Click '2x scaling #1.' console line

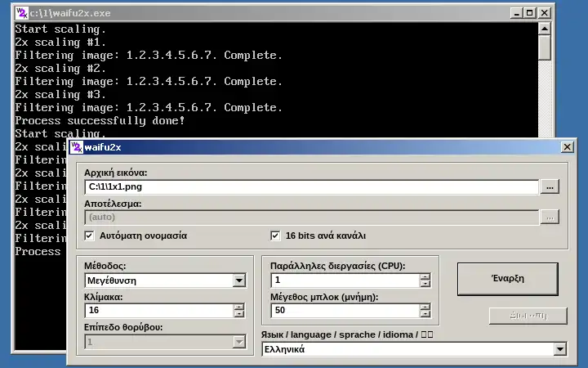click(60, 42)
